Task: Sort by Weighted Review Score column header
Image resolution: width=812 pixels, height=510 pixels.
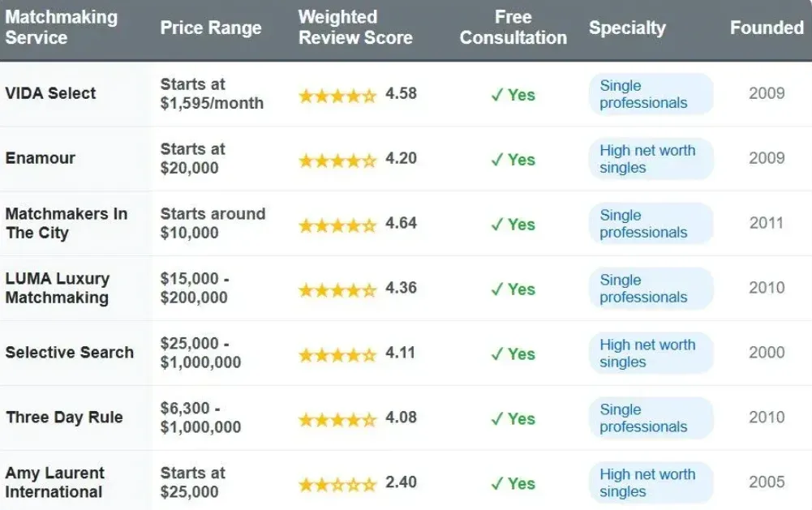Action: (355, 28)
